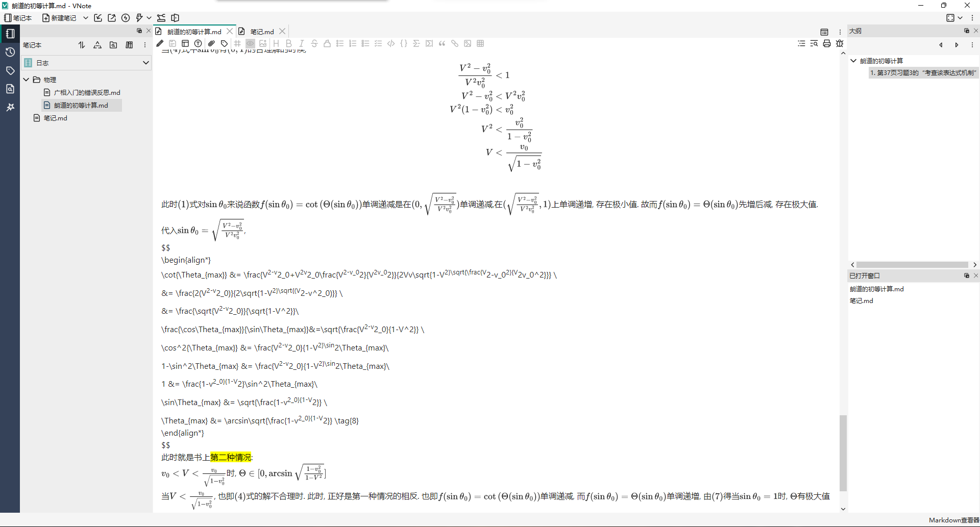This screenshot has width=980, height=527.
Task: Select the navigation notebook icon in sidebar
Action: [10, 34]
